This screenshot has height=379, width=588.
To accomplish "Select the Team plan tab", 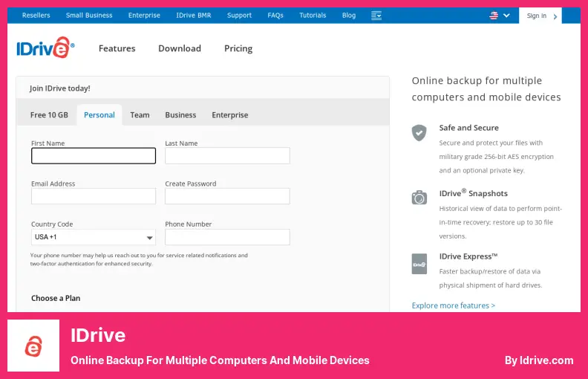I will coord(140,115).
